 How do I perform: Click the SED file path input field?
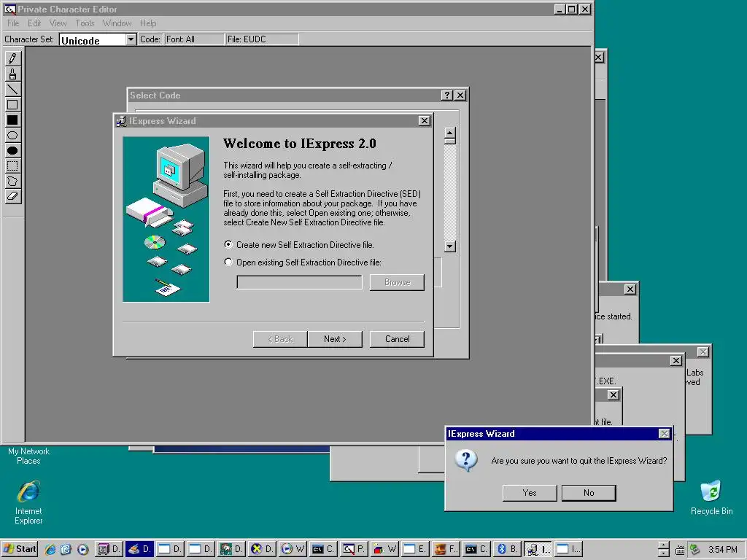299,282
